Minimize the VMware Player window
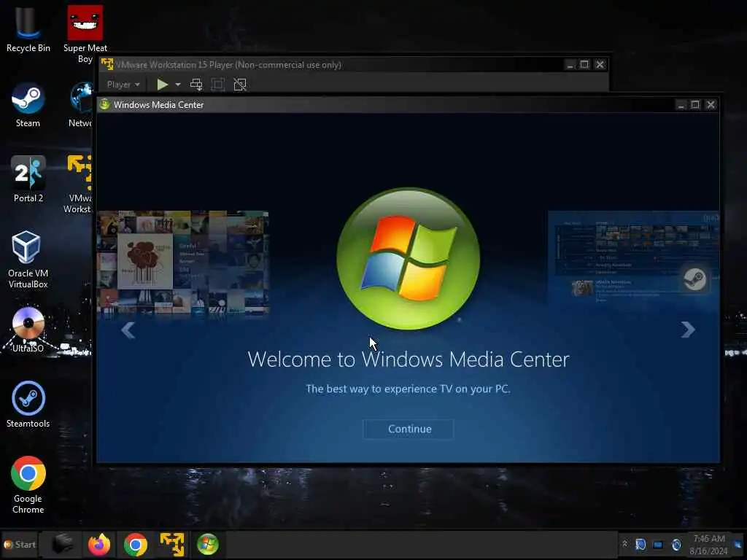747x560 pixels. pos(570,64)
